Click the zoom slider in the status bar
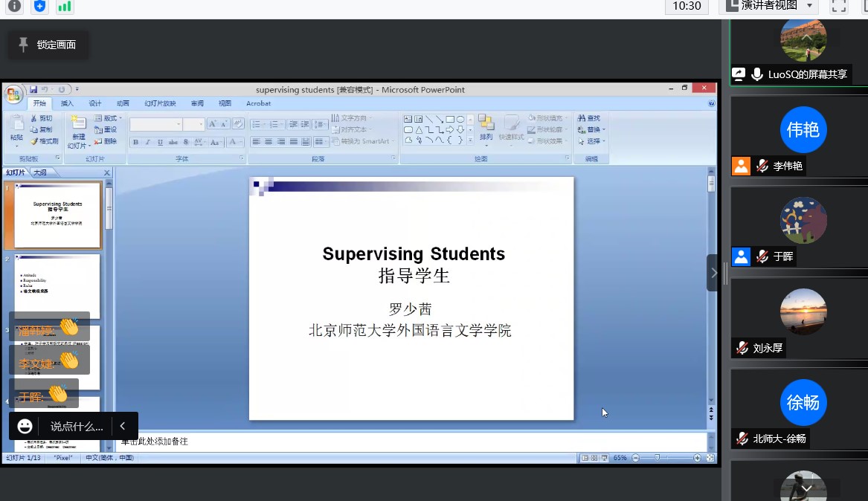 click(x=657, y=458)
